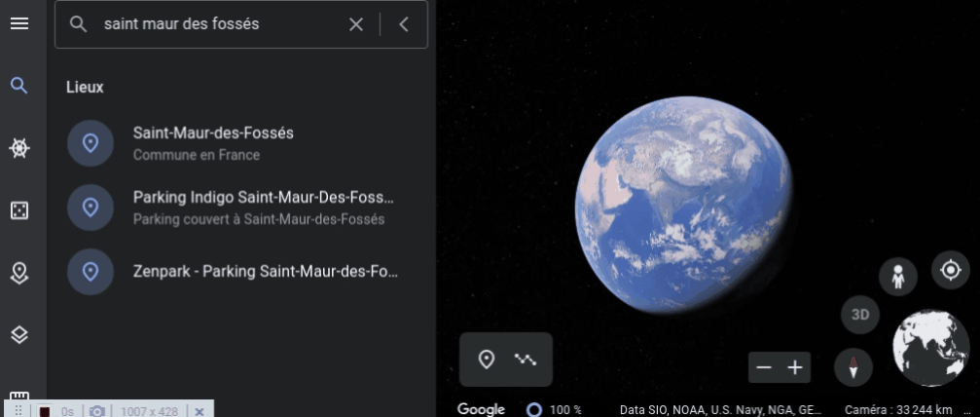The height and width of the screenshot is (417, 980).
Task: Click the Earth globe in viewport
Action: [684, 205]
